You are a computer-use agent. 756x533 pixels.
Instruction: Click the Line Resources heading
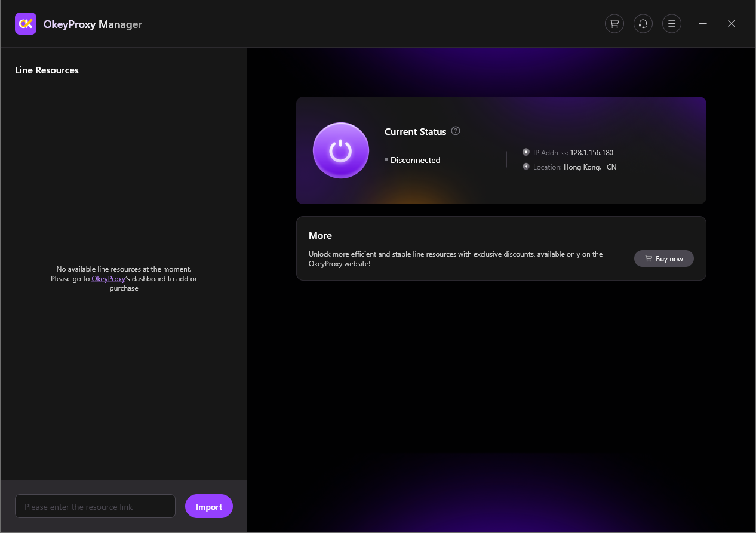pos(47,70)
